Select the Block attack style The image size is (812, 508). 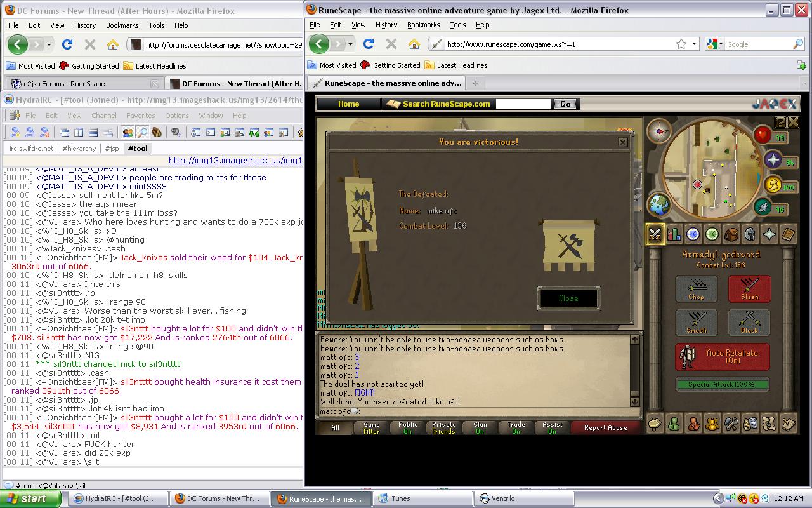click(749, 323)
